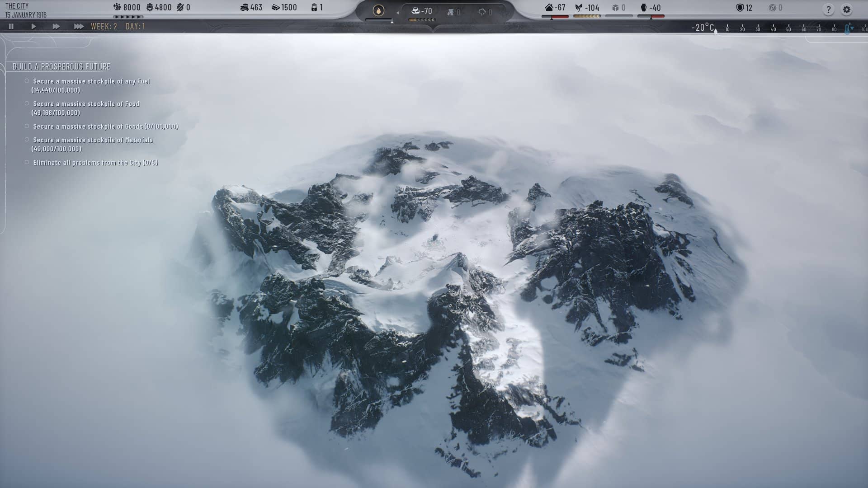This screenshot has height=488, width=868.
Task: Click the shelter demand bar under -67
Action: pos(555,16)
